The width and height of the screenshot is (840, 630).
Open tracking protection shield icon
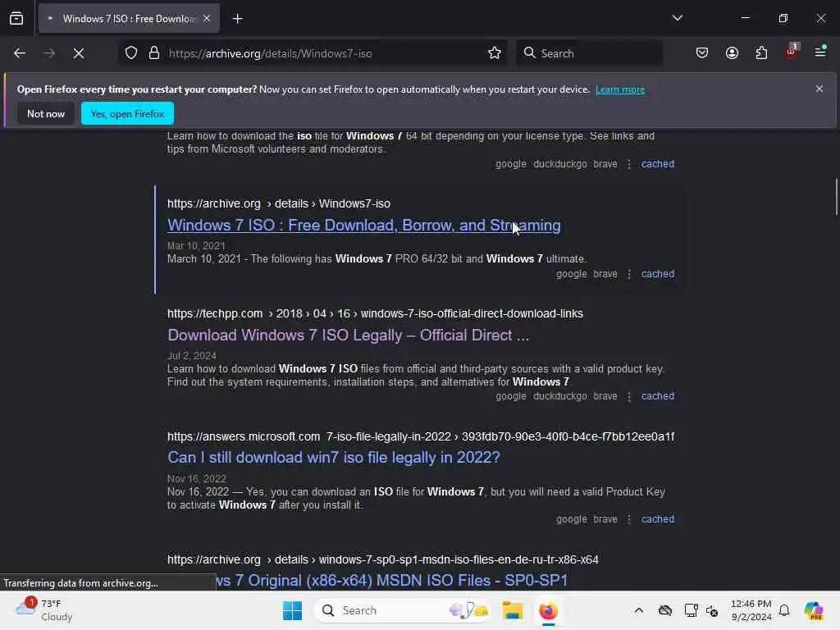pos(131,53)
